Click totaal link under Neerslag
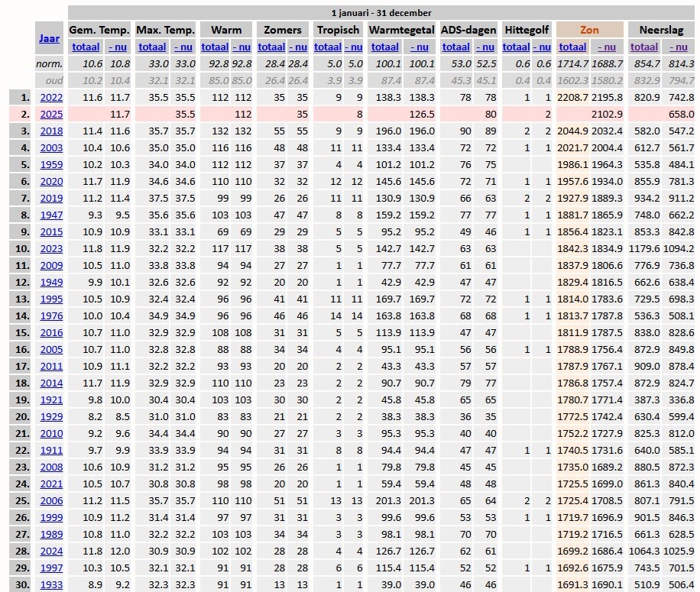Image resolution: width=700 pixels, height=592 pixels. pyautogui.click(x=643, y=47)
